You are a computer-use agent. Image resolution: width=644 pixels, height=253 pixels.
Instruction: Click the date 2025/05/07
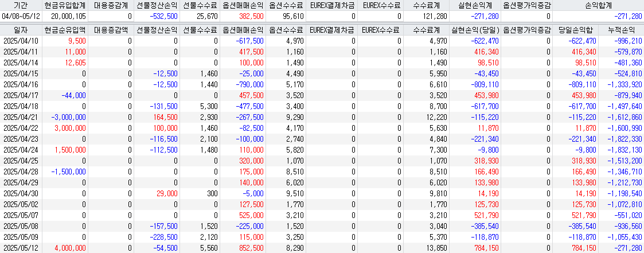click(21, 215)
